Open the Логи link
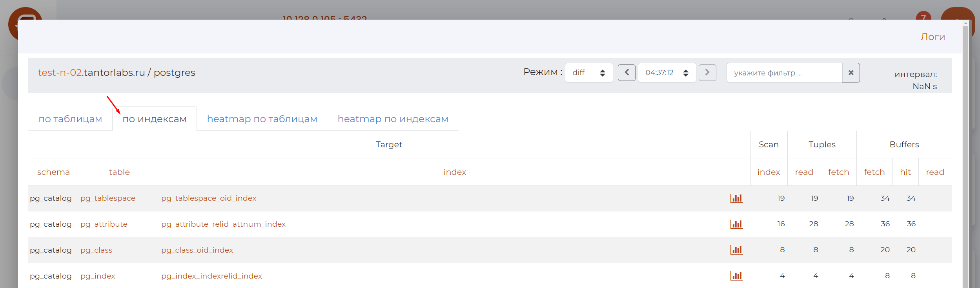 click(933, 37)
